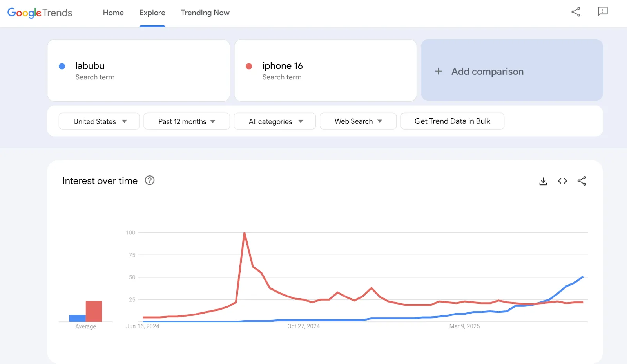This screenshot has height=364, width=627.
Task: Share the Interest over time chart
Action: click(582, 181)
